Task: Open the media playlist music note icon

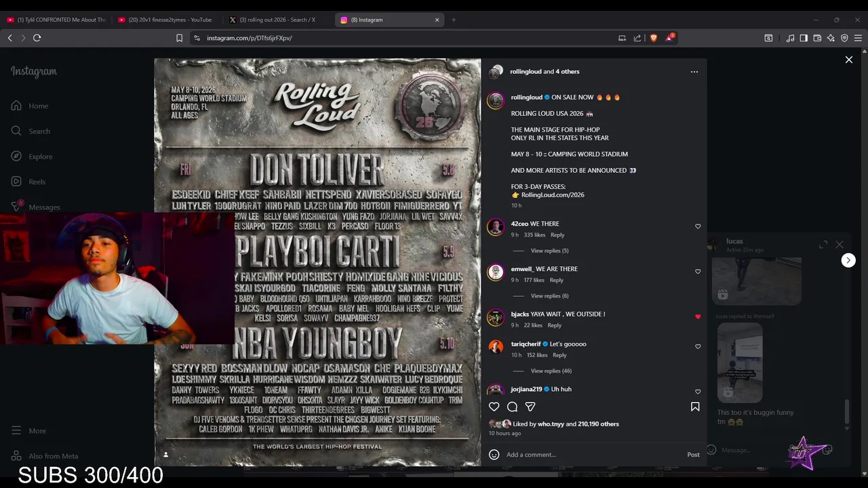Action: pyautogui.click(x=790, y=38)
